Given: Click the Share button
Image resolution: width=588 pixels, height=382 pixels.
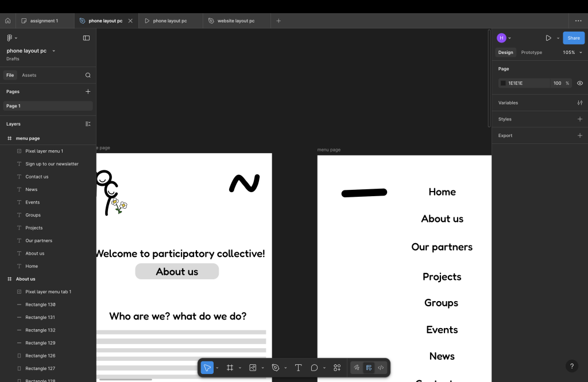Looking at the screenshot, I should 573,38.
